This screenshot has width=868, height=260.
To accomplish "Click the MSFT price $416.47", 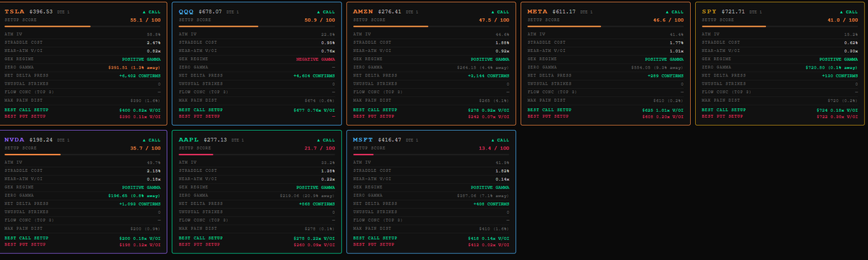I will coord(389,139).
